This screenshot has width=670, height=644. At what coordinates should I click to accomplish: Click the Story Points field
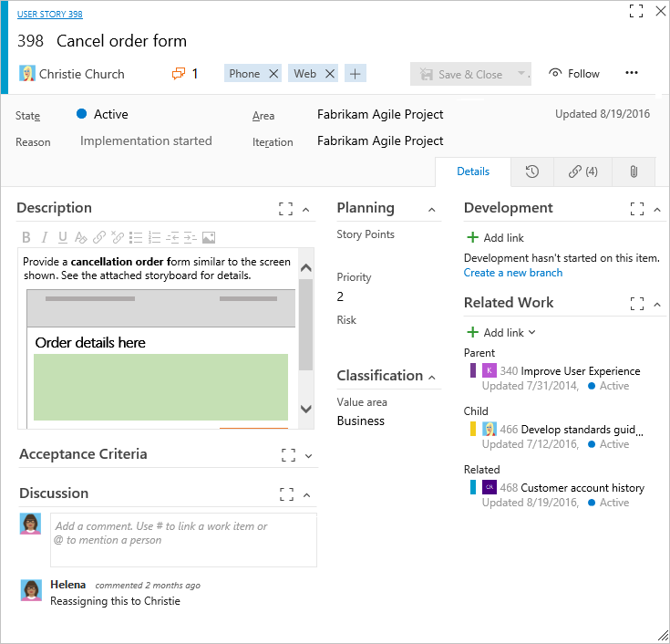click(x=389, y=253)
